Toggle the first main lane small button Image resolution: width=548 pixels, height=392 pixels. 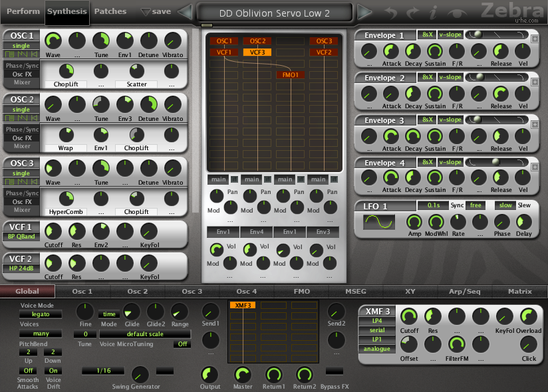pyautogui.click(x=234, y=179)
